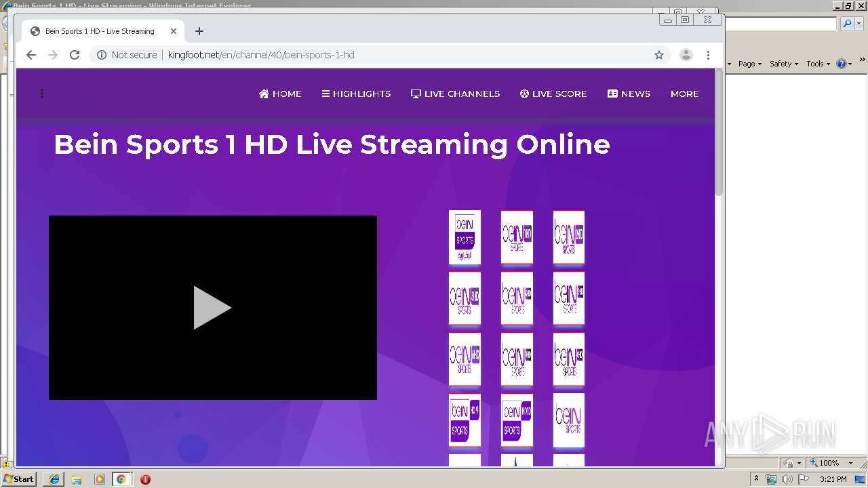Click the kingfoot.net address bar URL
Screen dimensions: 868x488
(x=261, y=55)
